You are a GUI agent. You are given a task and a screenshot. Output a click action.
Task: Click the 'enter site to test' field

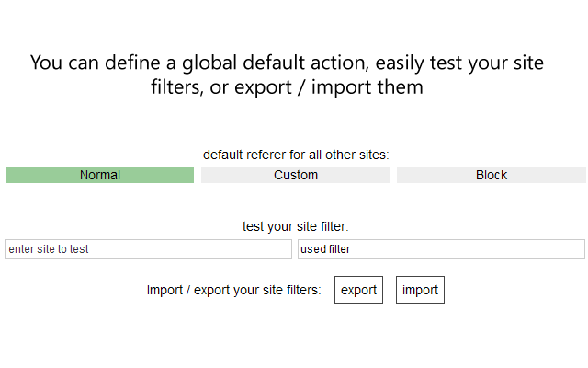148,249
